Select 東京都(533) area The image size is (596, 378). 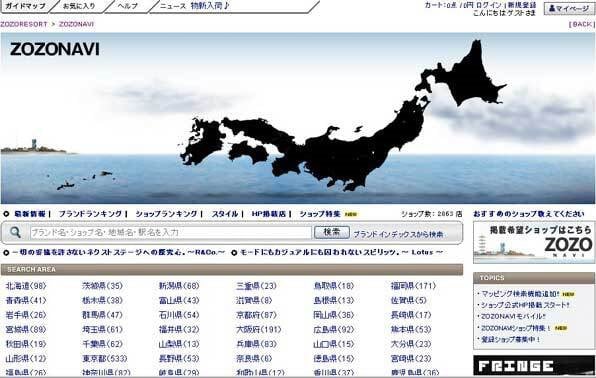(x=105, y=359)
